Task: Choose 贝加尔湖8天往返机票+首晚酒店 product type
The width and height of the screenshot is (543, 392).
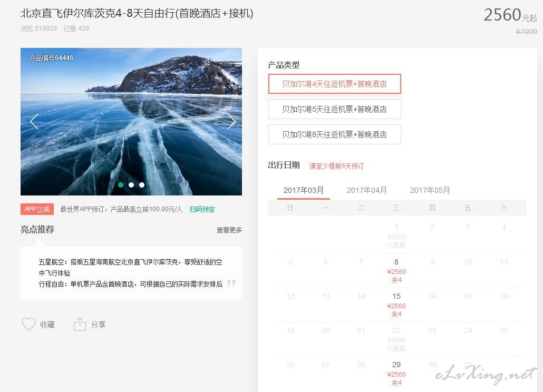Action: click(x=335, y=134)
